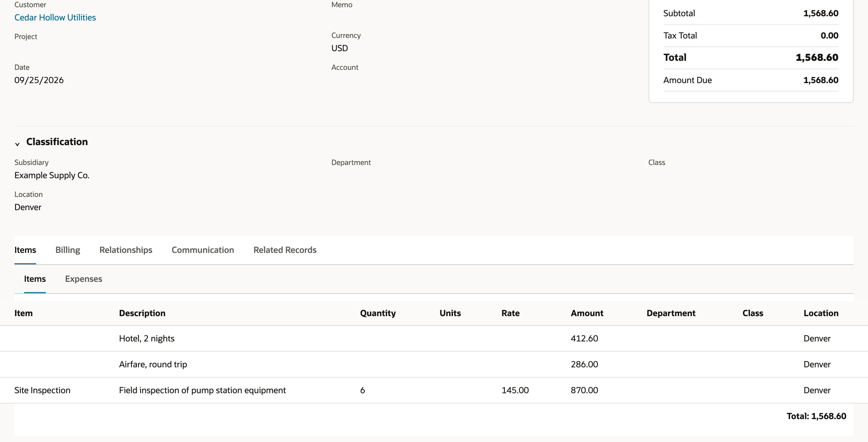Click the 'Site Inspection' item cell
This screenshot has height=442, width=868.
coord(42,390)
